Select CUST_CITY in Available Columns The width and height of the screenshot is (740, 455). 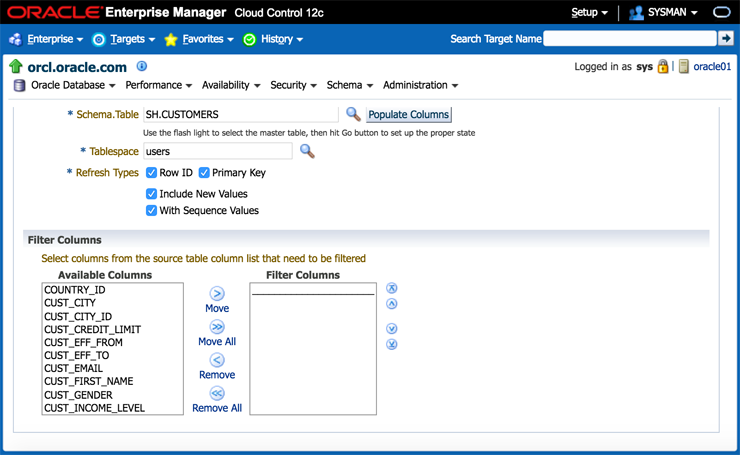tap(112, 303)
